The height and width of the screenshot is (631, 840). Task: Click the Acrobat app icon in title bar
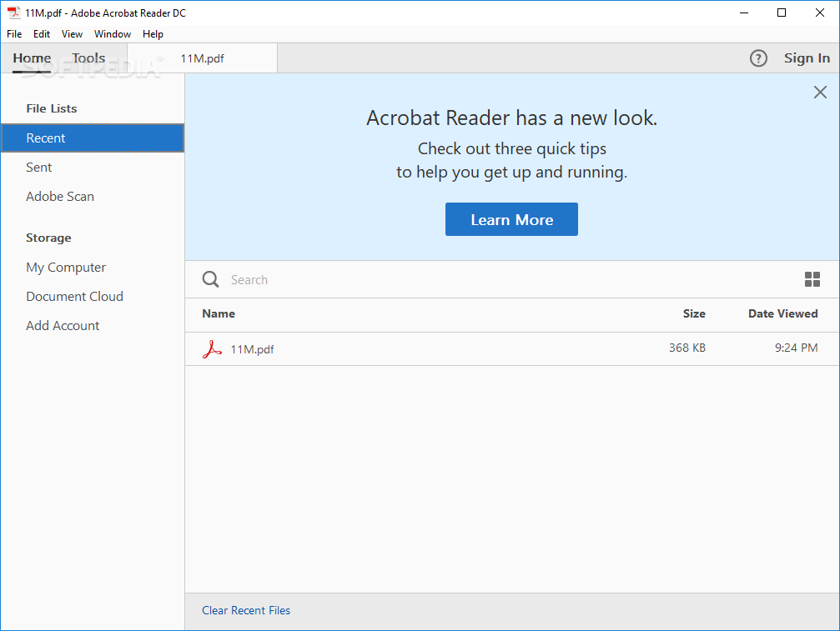(13, 13)
